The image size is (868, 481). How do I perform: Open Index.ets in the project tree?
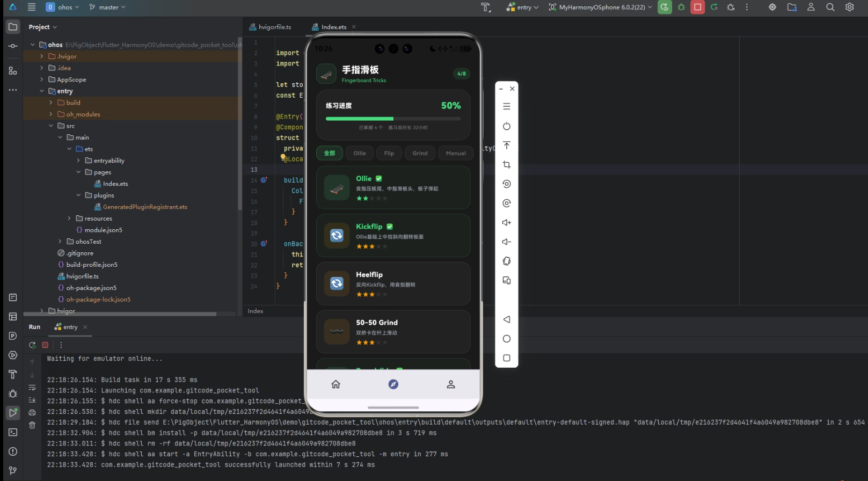click(111, 184)
